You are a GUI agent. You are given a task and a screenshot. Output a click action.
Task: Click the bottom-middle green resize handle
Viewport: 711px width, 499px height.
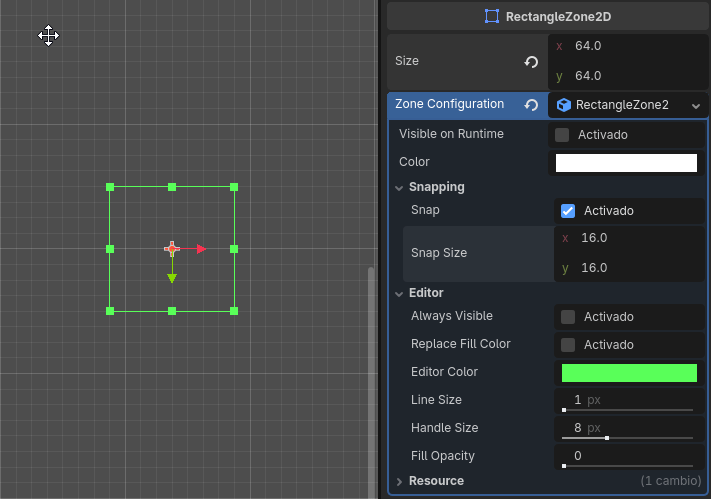pyautogui.click(x=172, y=311)
